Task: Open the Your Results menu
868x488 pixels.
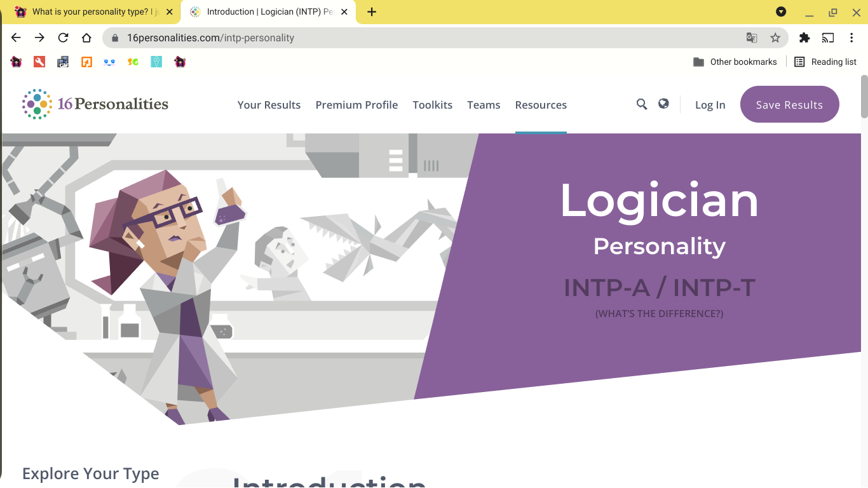Action: pos(269,105)
